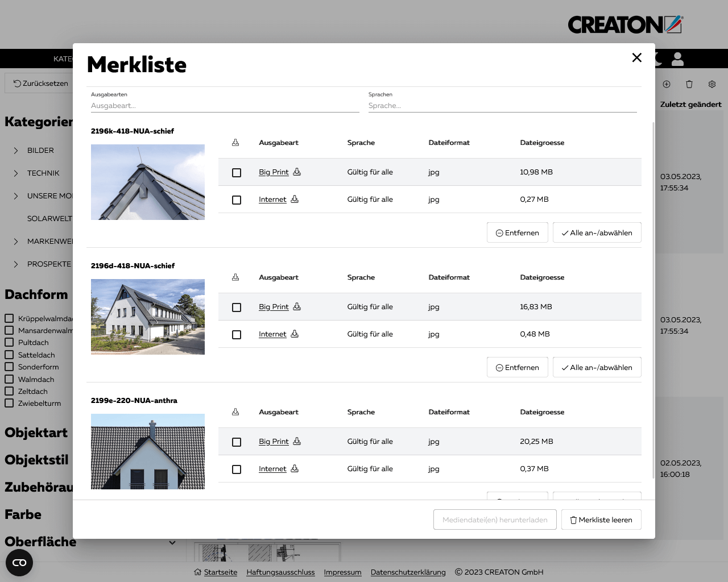The image size is (728, 582).
Task: Click download header icon for 2199e-220-NUA-anthra table
Action: click(235, 412)
